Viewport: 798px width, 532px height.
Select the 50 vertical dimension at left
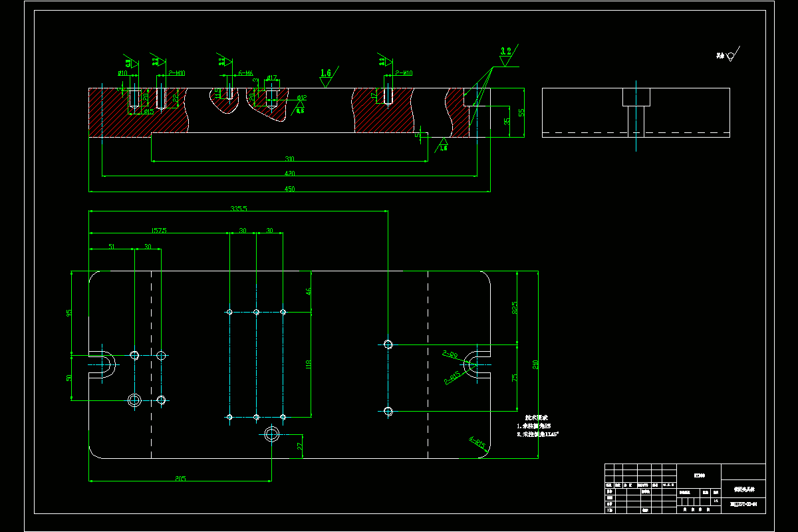click(68, 378)
